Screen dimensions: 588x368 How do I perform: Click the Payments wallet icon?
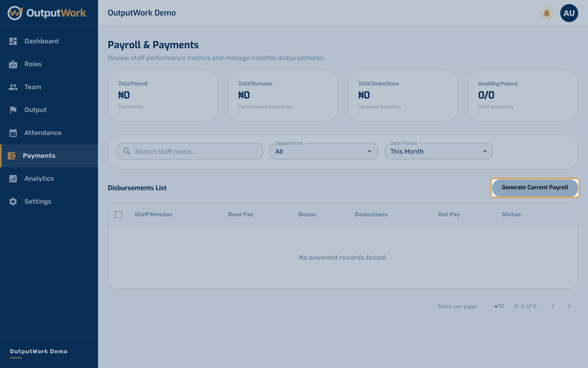[12, 156]
